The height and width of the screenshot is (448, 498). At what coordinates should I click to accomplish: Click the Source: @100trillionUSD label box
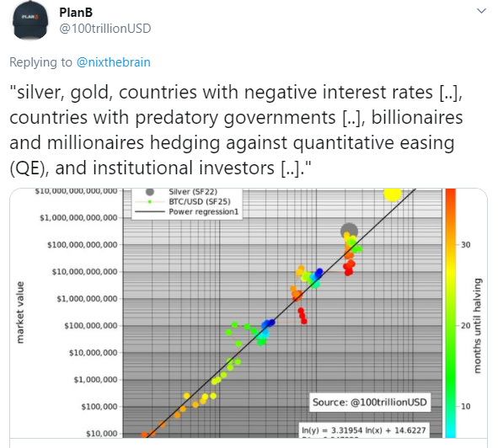pos(370,403)
